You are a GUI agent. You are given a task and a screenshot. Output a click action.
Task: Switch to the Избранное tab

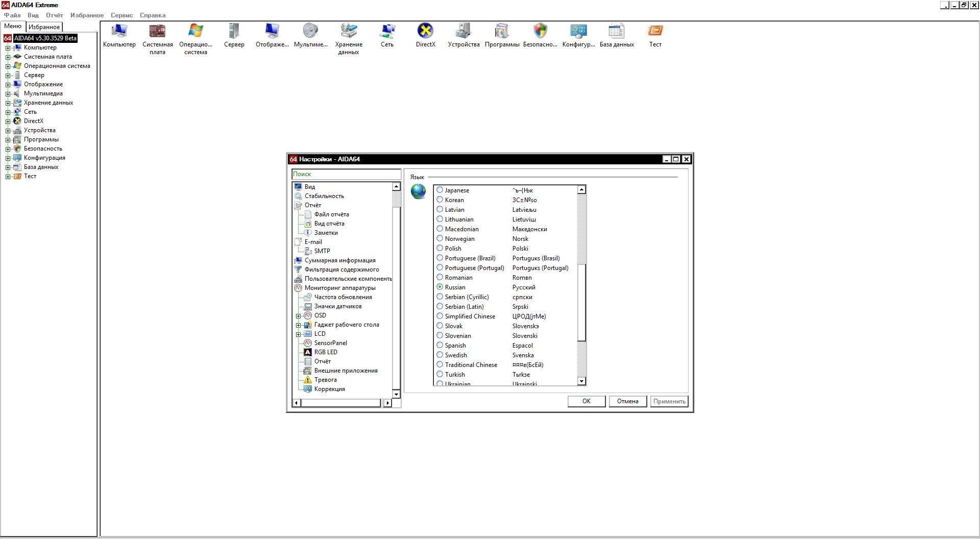(x=44, y=27)
